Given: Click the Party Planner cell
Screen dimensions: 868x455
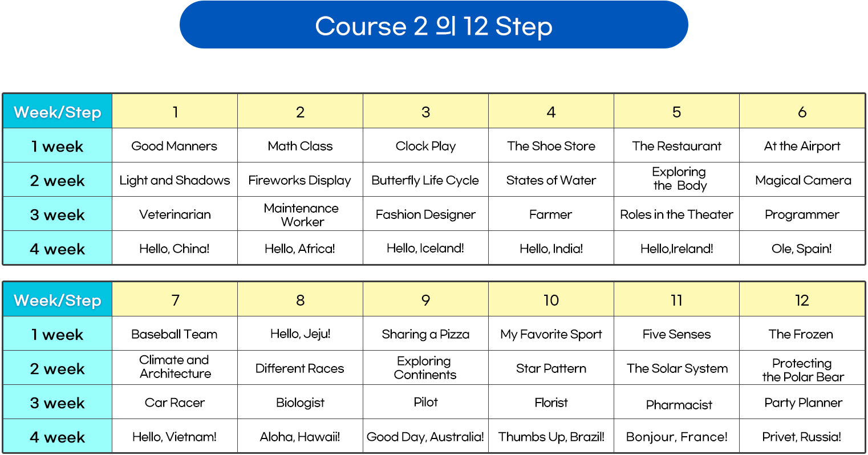Looking at the screenshot, I should click(x=802, y=403).
